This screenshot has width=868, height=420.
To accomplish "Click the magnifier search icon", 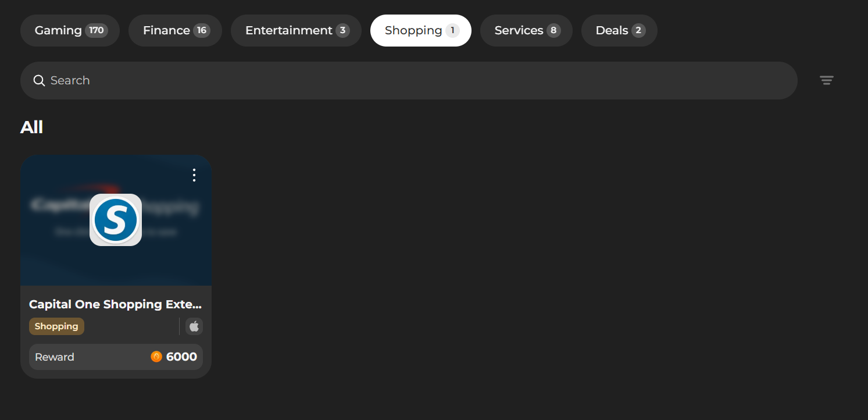I will pyautogui.click(x=39, y=80).
